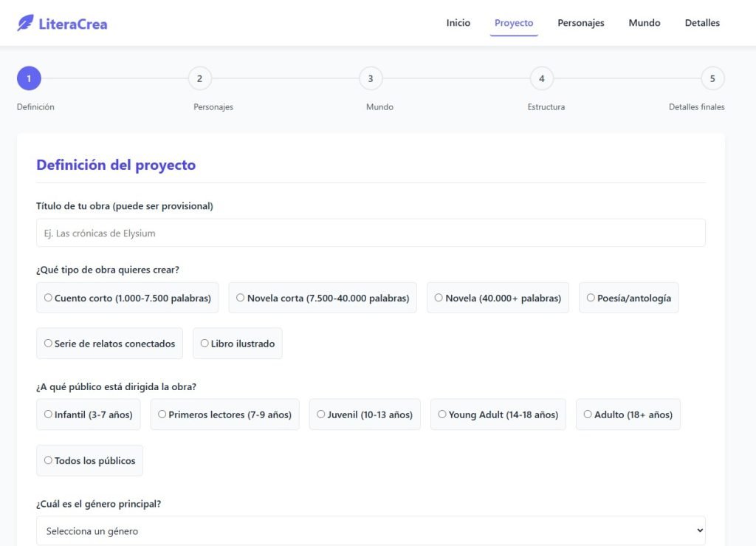Open the Mundo navigation link
Screen dimensions: 756x546
click(644, 23)
